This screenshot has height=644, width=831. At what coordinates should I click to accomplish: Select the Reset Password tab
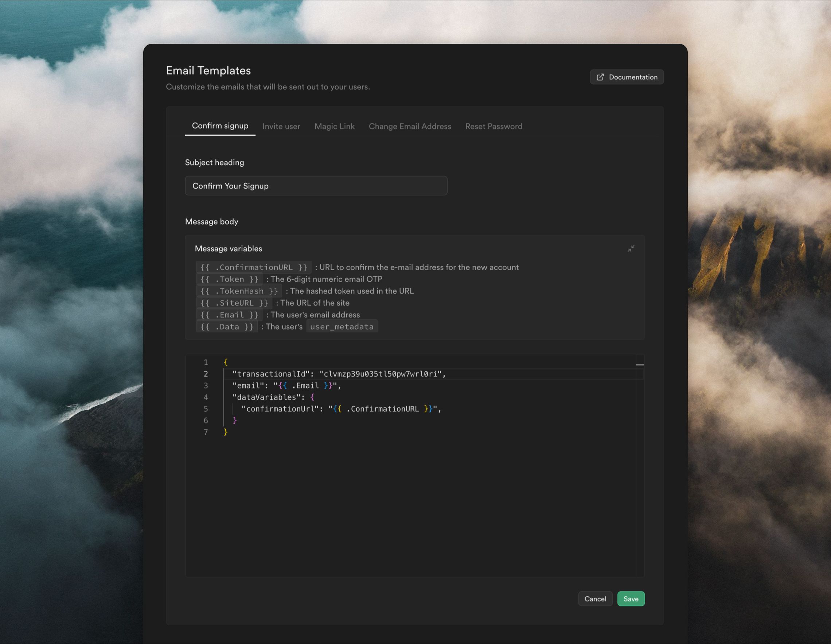click(x=494, y=125)
